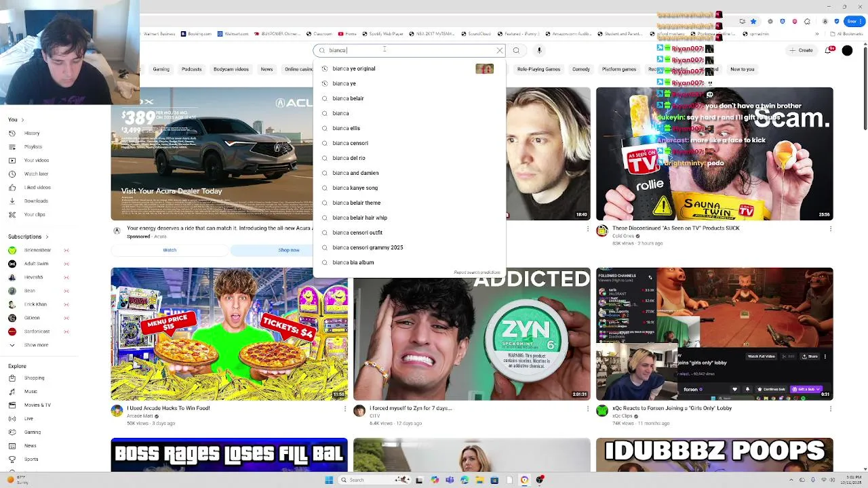The height and width of the screenshot is (488, 868).
Task: Click the Shop now button on Acura ad
Action: coord(289,250)
